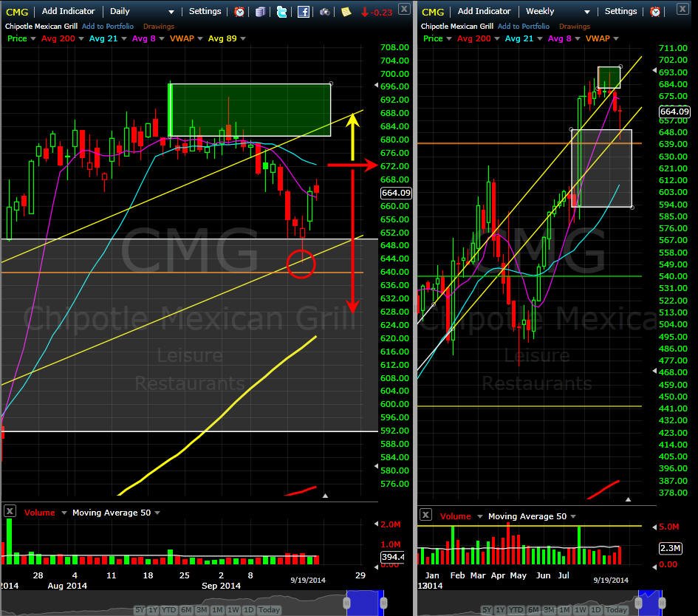Click the database cylinders icon in Daily toolbar
This screenshot has height=616, width=698.
261,12
